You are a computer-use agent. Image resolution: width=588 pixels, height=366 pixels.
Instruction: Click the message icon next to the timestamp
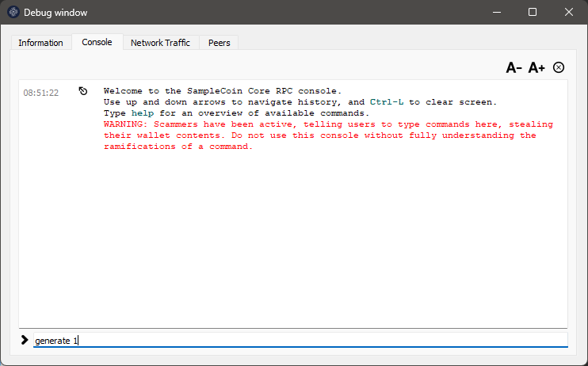(x=83, y=91)
